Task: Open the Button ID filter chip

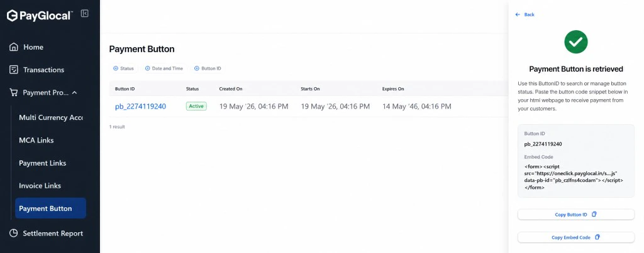Action: (208, 68)
